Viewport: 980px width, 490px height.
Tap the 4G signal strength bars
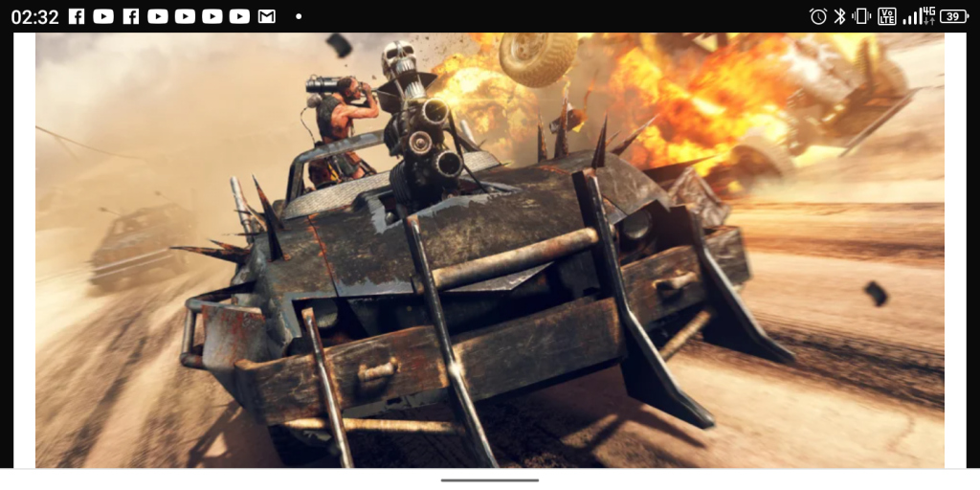pos(920,15)
